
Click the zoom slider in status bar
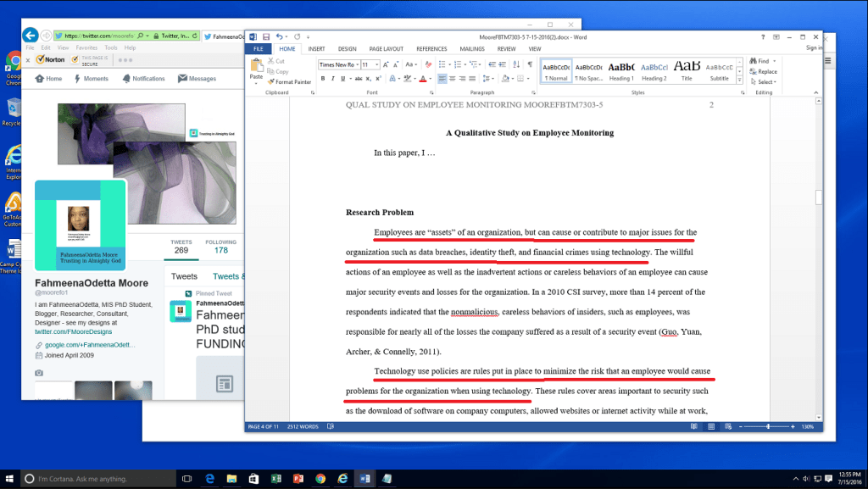769,426
